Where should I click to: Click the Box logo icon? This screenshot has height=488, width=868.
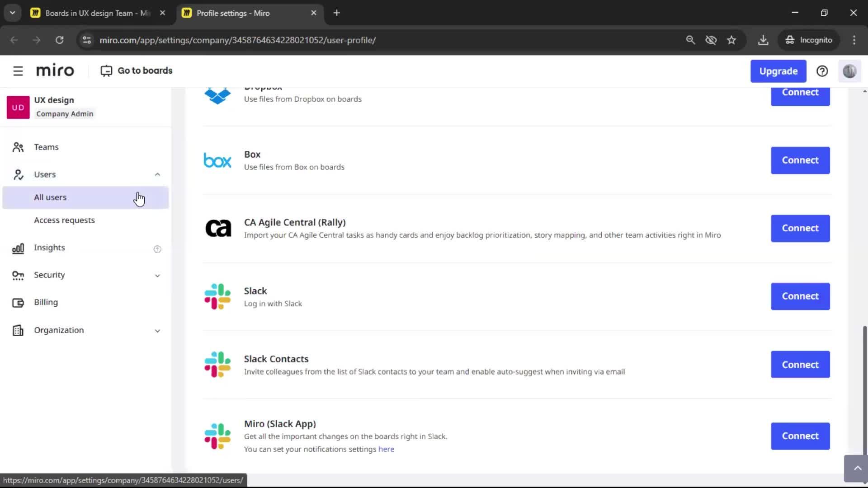pos(217,160)
